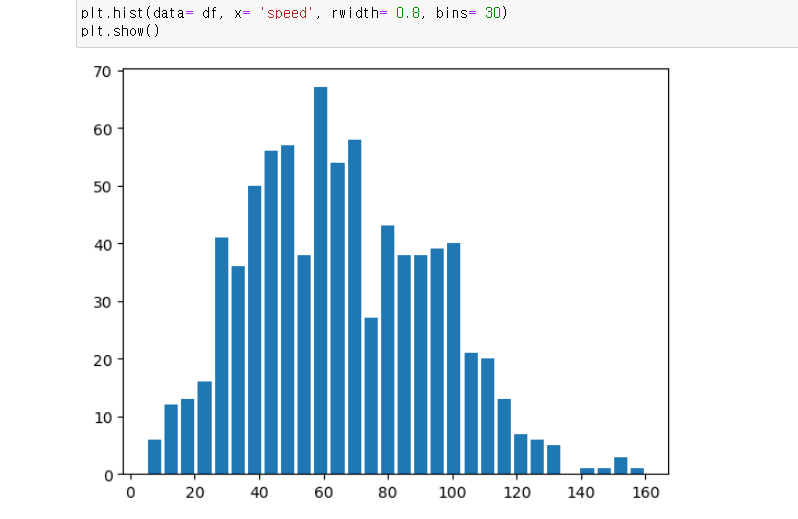Click x-axis tick label 160
The image size is (798, 519).
tap(645, 493)
